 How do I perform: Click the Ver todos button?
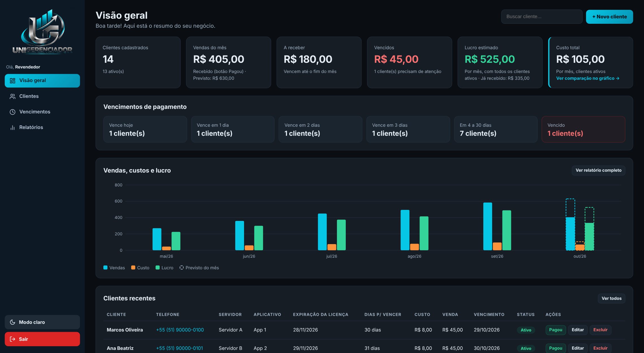click(612, 298)
